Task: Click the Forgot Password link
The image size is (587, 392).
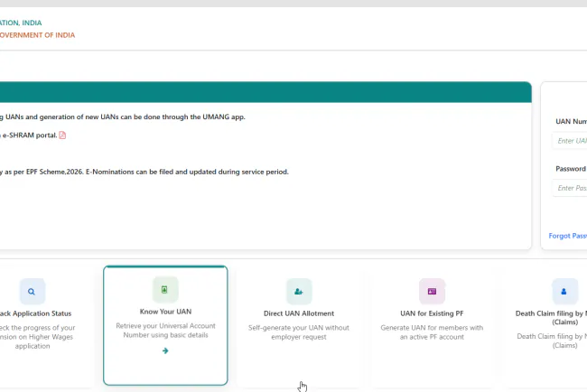Action: pyautogui.click(x=567, y=236)
